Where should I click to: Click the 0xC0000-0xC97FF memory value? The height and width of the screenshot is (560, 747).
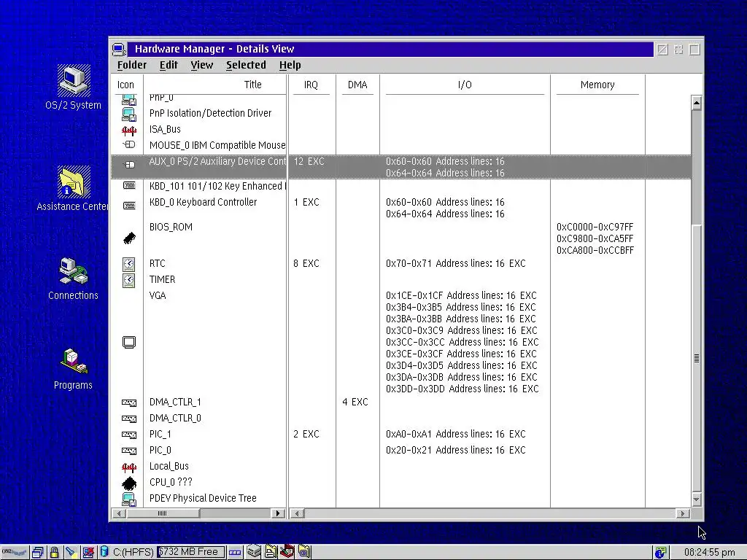pyautogui.click(x=595, y=227)
